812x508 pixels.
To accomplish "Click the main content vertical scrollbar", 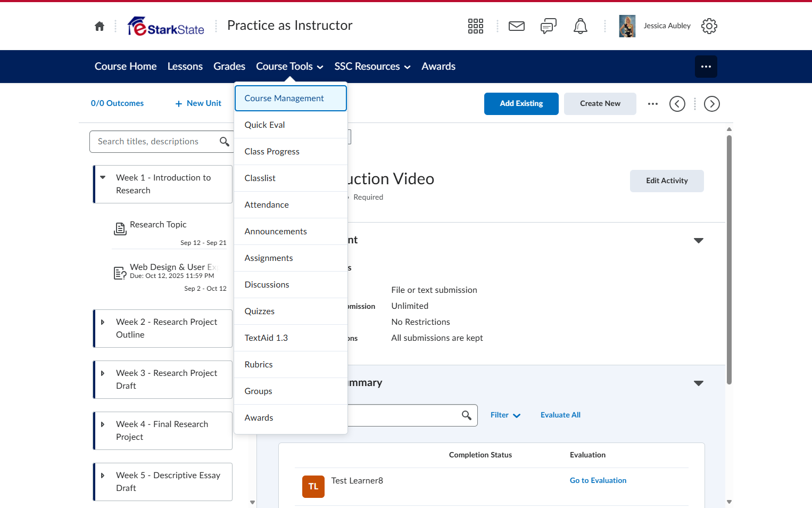I will coord(729,259).
